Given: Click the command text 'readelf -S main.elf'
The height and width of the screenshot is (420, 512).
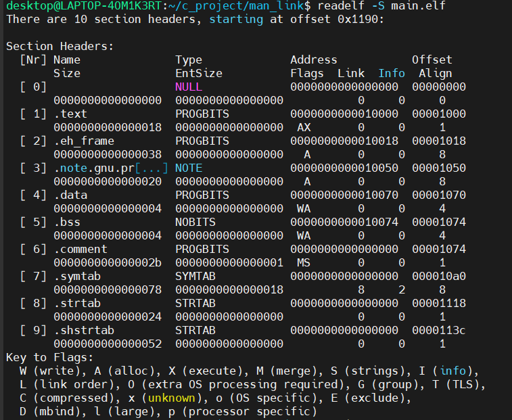Looking at the screenshot, I should (x=381, y=5).
